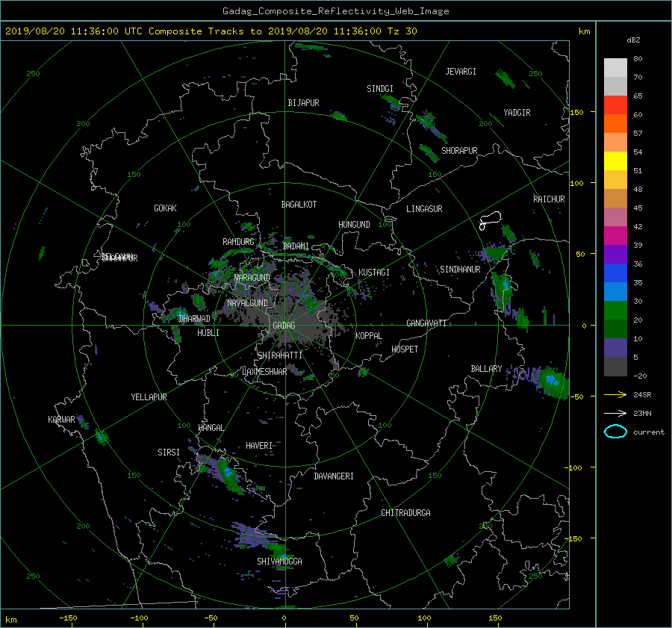Click the yellow UTC Composite Tracks timestamp line
The width and height of the screenshot is (672, 628).
[x=211, y=31]
